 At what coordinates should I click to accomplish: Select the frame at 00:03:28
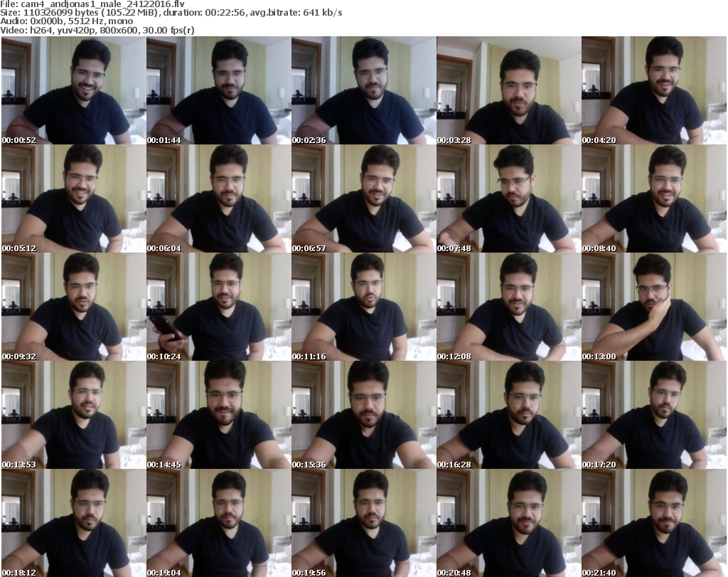[x=509, y=90]
